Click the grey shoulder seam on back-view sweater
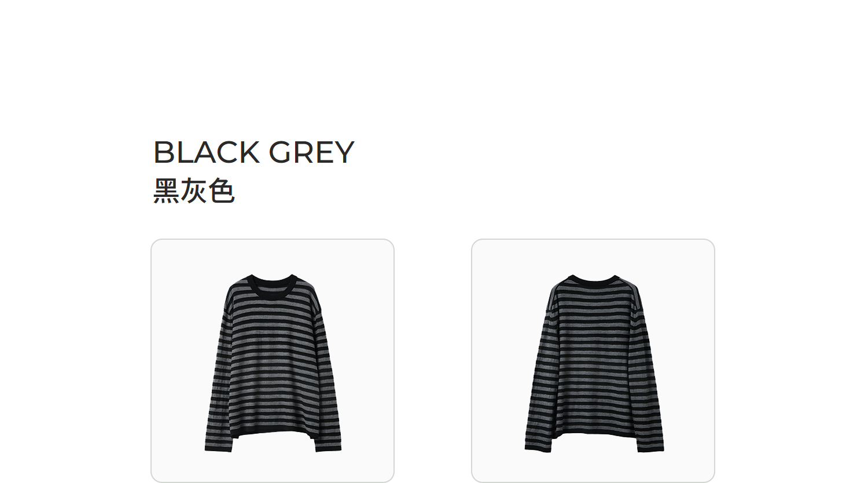This screenshot has width=868, height=483. tap(553, 291)
